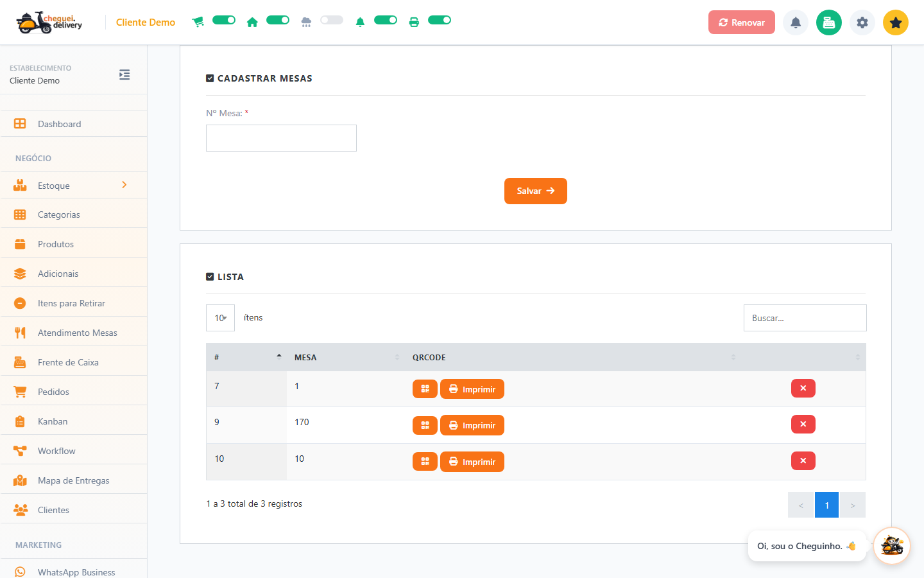Show QR code for mesa 10
The height and width of the screenshot is (578, 924).
(425, 462)
